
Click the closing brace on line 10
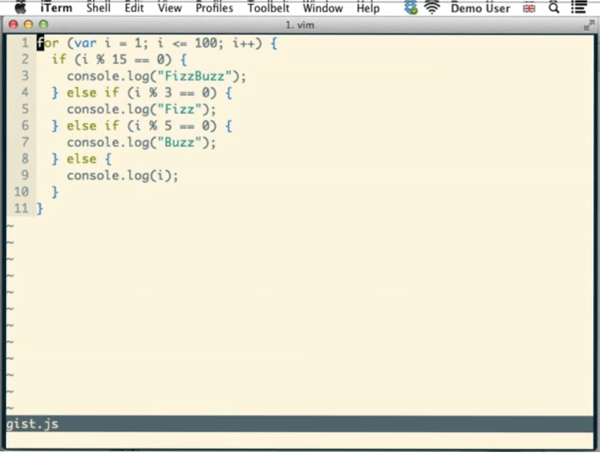point(55,192)
